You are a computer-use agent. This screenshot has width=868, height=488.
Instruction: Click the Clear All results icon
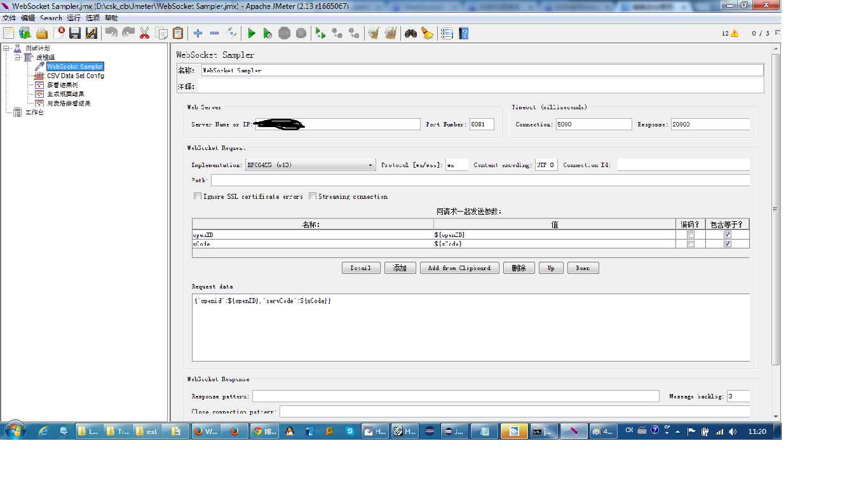[x=390, y=33]
